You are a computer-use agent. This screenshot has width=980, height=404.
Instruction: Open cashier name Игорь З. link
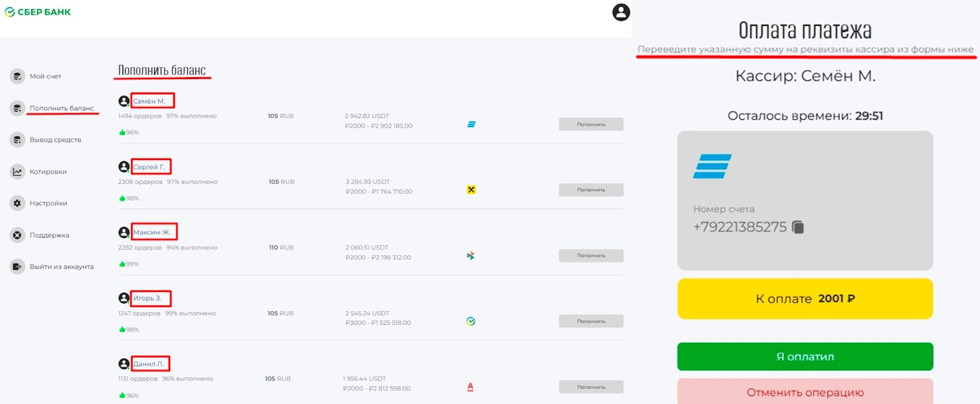pos(147,298)
